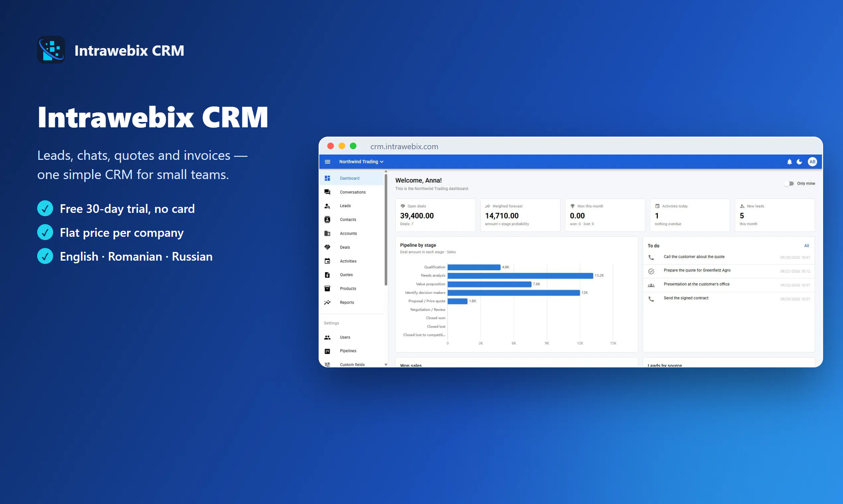Image resolution: width=843 pixels, height=504 pixels.
Task: Click the Pipelines board icon
Action: click(x=327, y=351)
